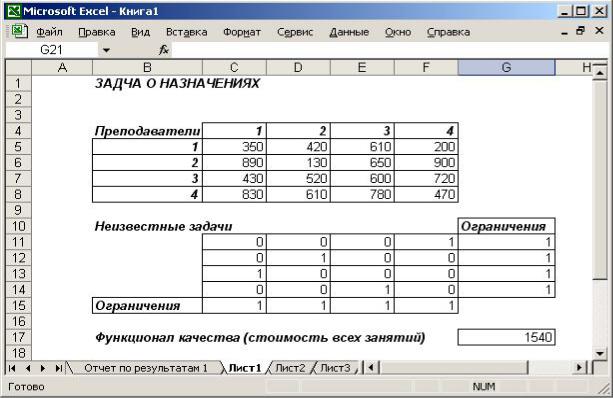Image resolution: width=613 pixels, height=398 pixels.
Task: Restore the workbook window inside Excel
Action: pyautogui.click(x=581, y=31)
